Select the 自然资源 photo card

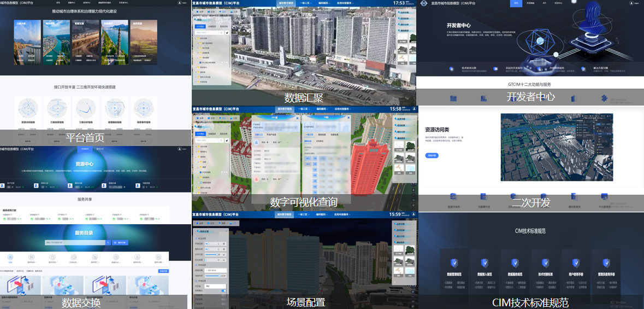(x=144, y=42)
